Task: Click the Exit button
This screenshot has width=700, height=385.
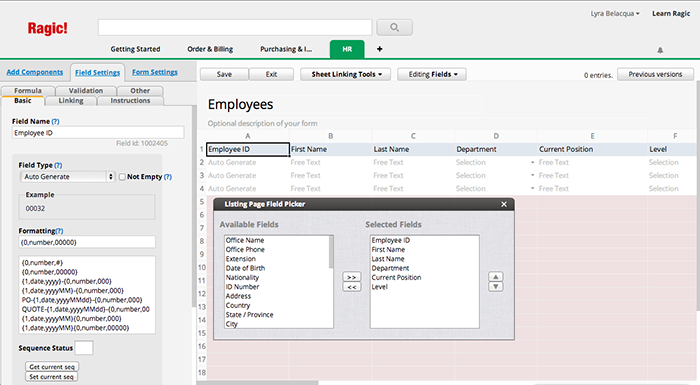Action: pyautogui.click(x=271, y=74)
